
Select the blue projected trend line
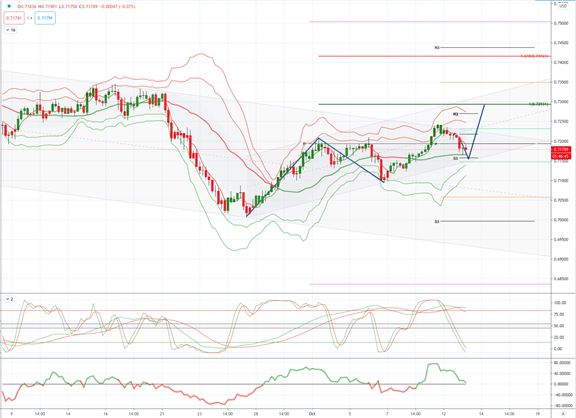pos(477,131)
